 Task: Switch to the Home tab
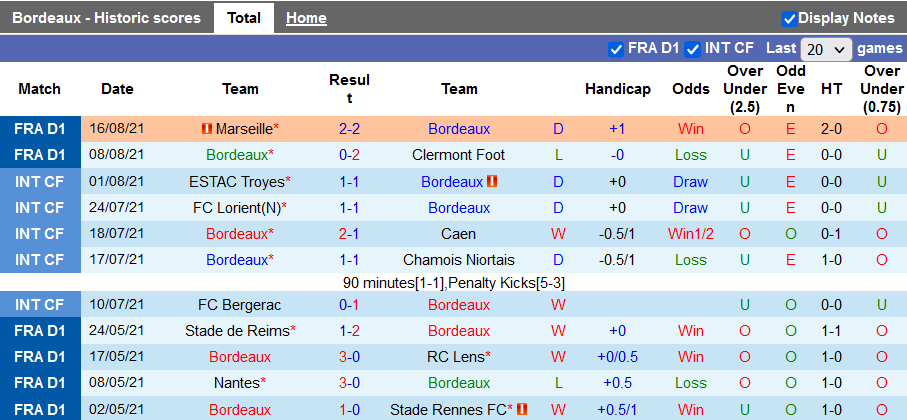306,18
